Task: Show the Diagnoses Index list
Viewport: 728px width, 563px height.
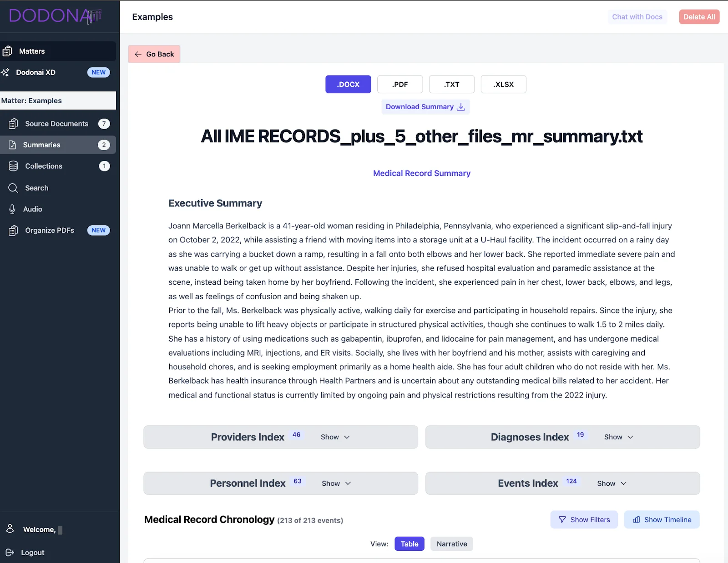Action: click(x=618, y=437)
